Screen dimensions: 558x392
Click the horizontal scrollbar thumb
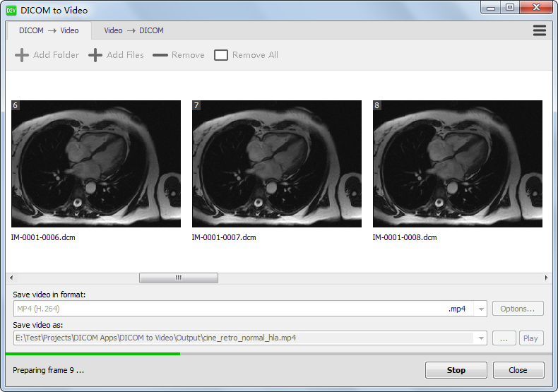178,278
